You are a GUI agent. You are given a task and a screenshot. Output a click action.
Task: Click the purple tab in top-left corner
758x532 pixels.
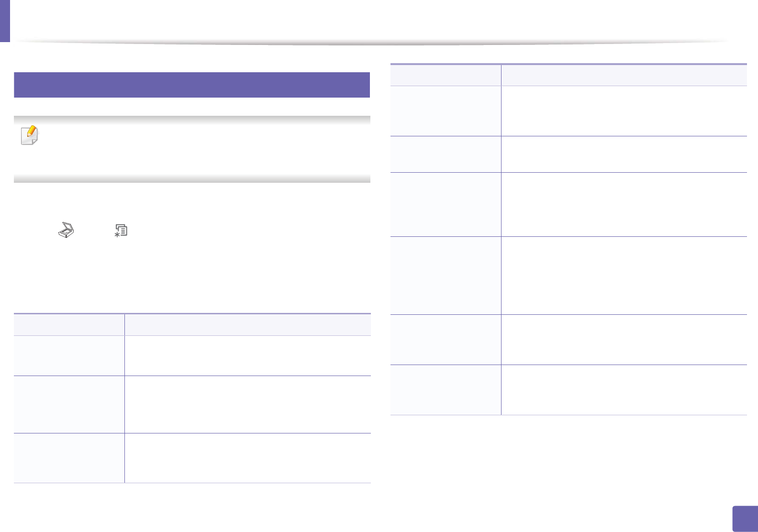point(5,21)
